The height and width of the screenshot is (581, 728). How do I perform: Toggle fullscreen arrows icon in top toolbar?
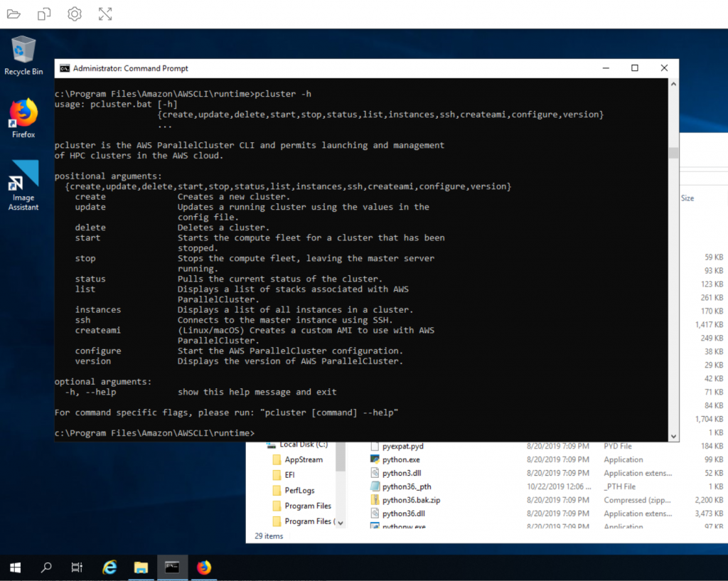point(105,14)
